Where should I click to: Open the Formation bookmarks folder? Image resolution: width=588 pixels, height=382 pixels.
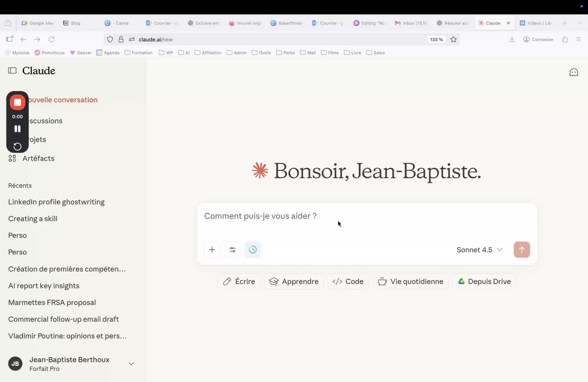click(138, 53)
